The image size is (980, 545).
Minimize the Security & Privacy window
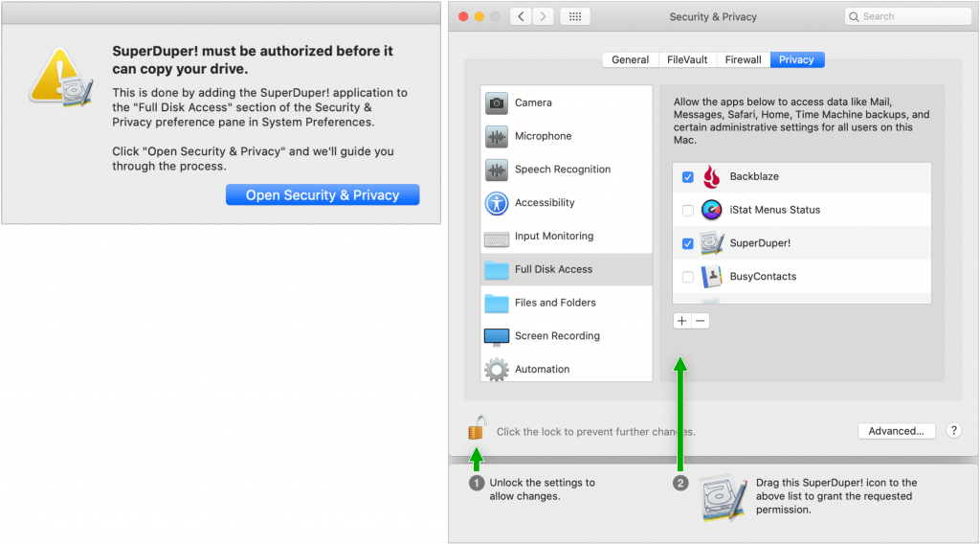479,17
